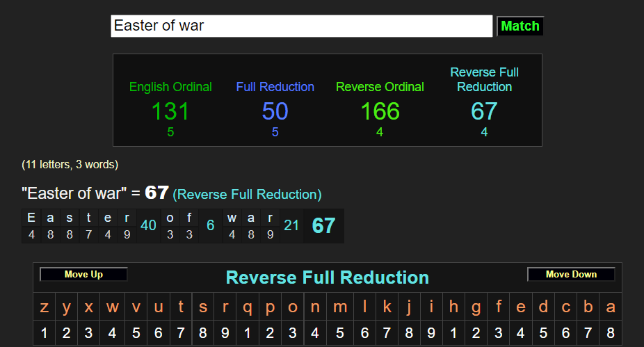
Task: Click the green Match button
Action: click(x=520, y=26)
